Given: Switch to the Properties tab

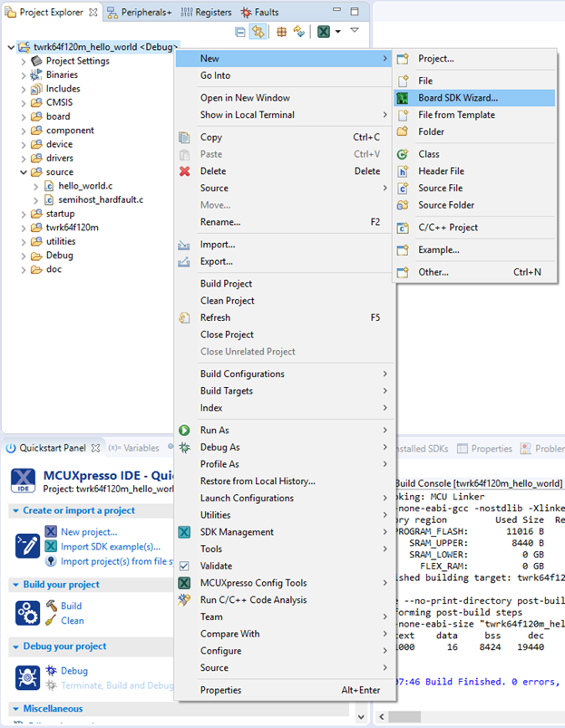Looking at the screenshot, I should (x=484, y=449).
